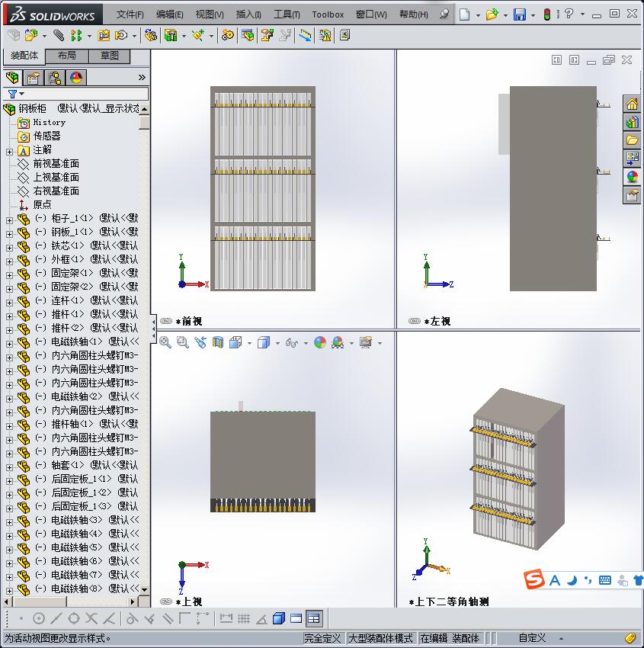Click the Open file folder icon
Viewport: 644px width, 648px height.
point(492,14)
